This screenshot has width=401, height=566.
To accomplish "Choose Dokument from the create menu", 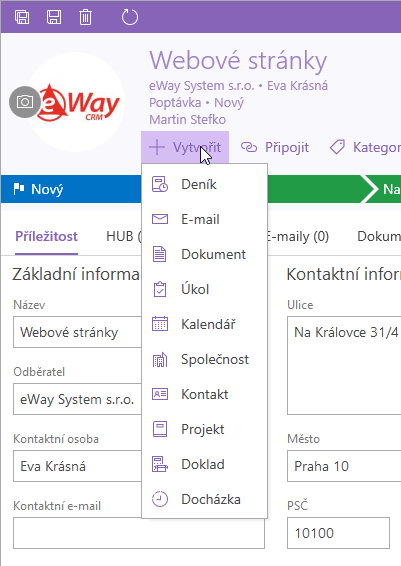I will (x=204, y=254).
